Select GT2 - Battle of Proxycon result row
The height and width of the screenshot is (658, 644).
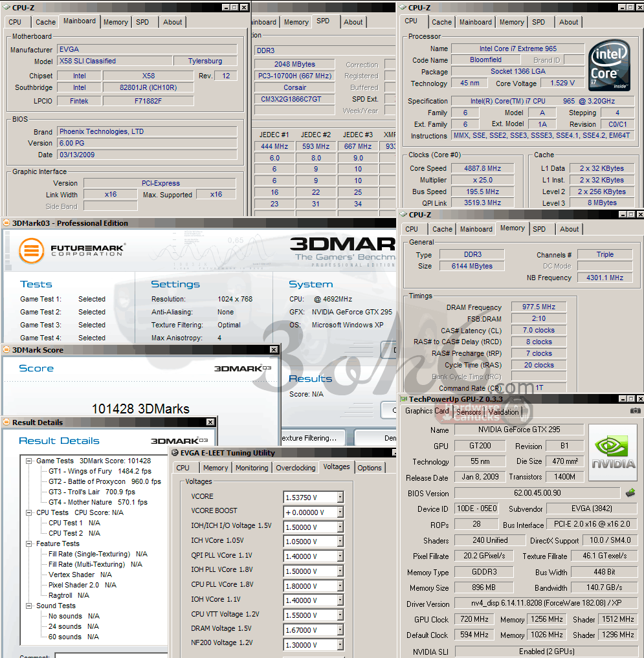tap(105, 481)
